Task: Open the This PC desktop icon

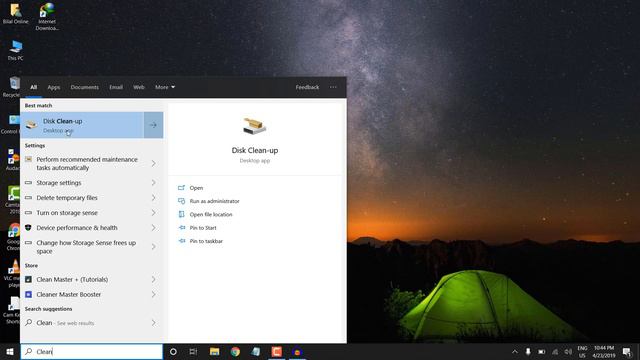Action: (x=16, y=50)
